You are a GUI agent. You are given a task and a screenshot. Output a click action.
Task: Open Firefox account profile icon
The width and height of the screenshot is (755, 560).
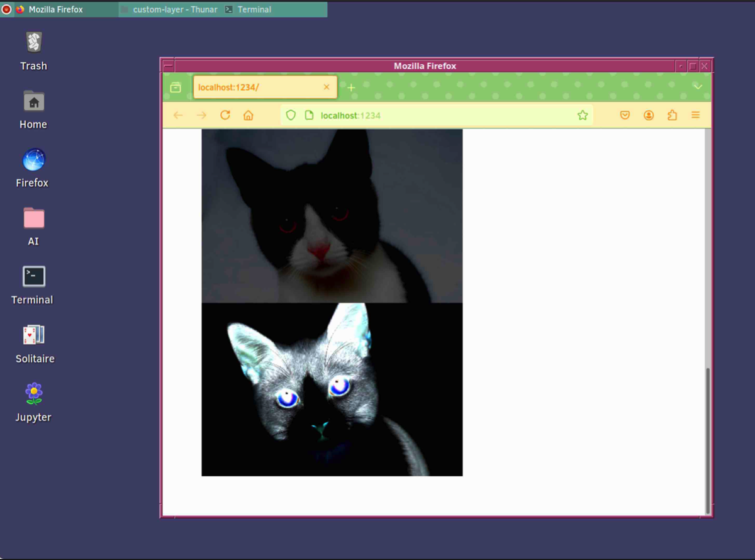coord(649,115)
